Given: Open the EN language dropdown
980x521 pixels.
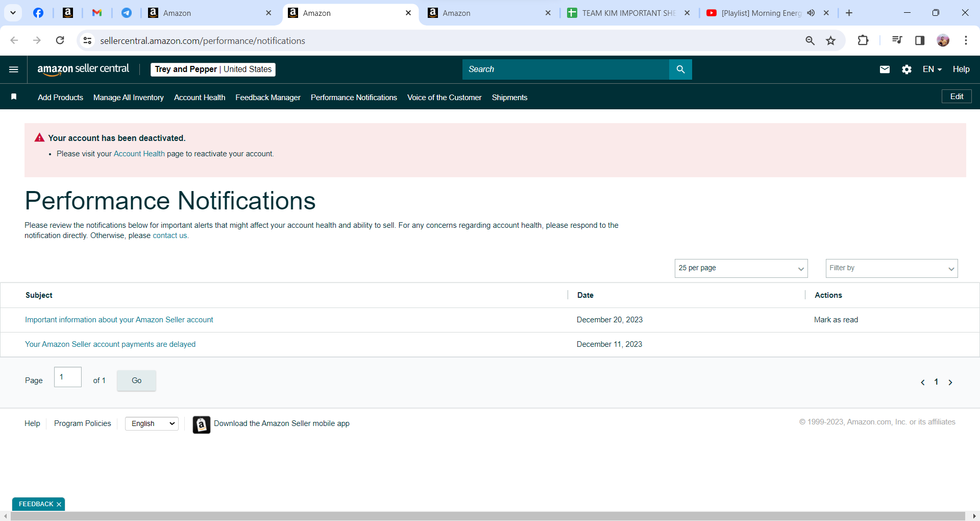Looking at the screenshot, I should click(932, 69).
